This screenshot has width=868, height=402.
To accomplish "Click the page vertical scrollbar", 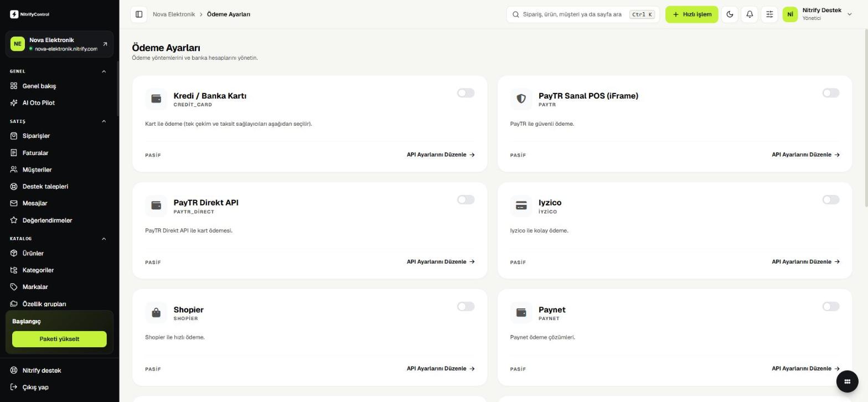I will (865, 119).
